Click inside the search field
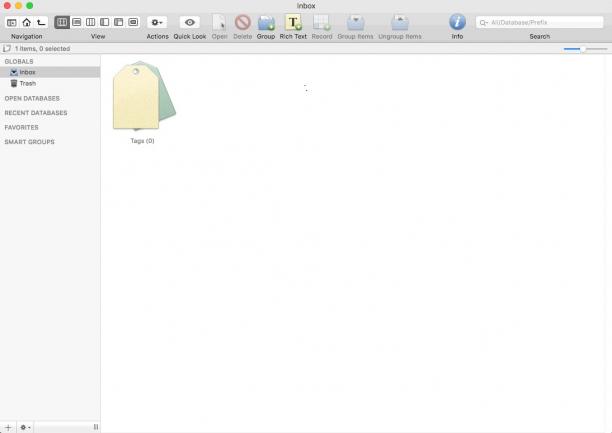 pyautogui.click(x=540, y=22)
